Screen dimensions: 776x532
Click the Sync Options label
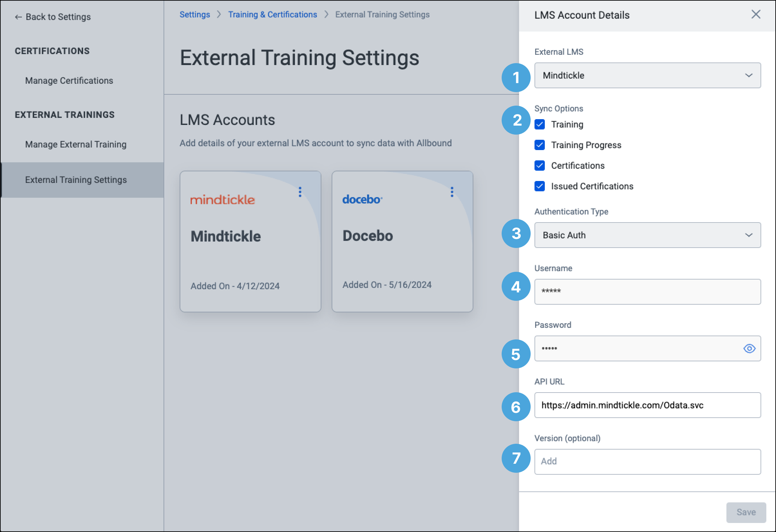click(559, 109)
